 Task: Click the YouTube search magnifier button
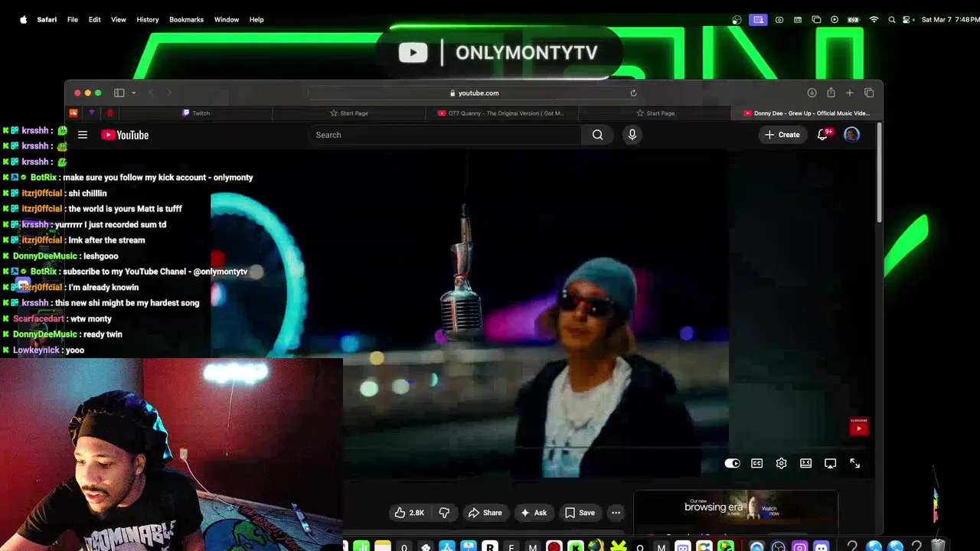tap(597, 135)
